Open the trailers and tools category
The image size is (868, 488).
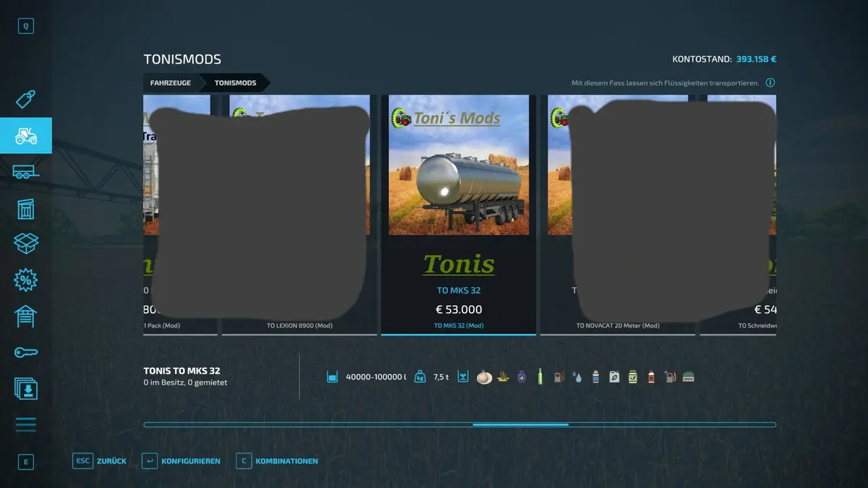point(26,172)
